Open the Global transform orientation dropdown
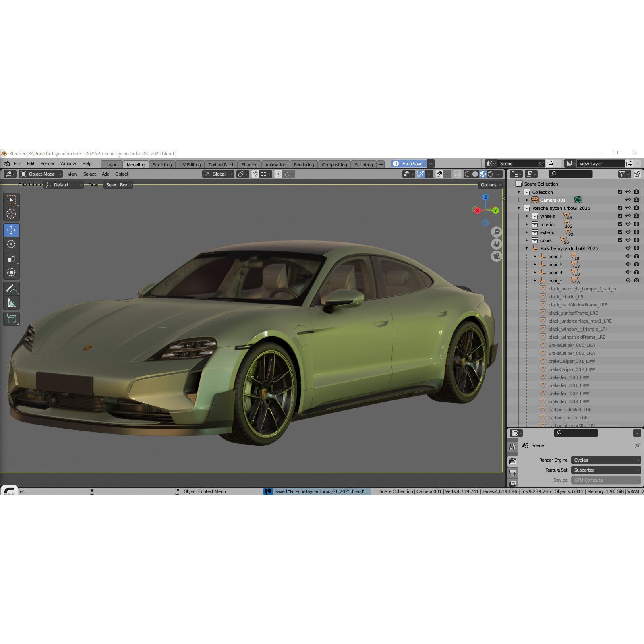 point(218,174)
